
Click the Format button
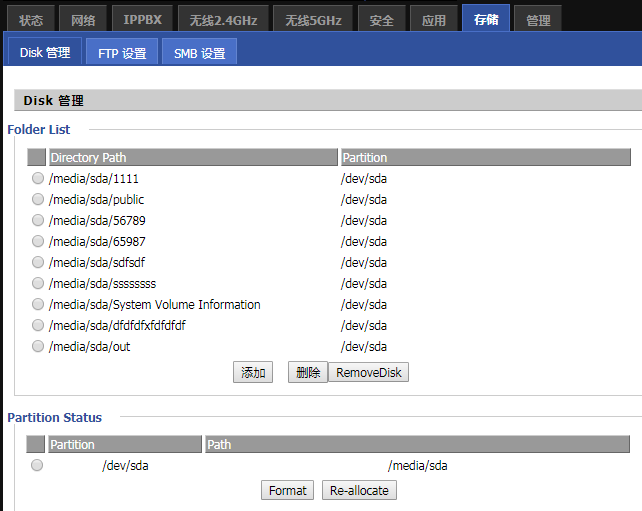(288, 491)
